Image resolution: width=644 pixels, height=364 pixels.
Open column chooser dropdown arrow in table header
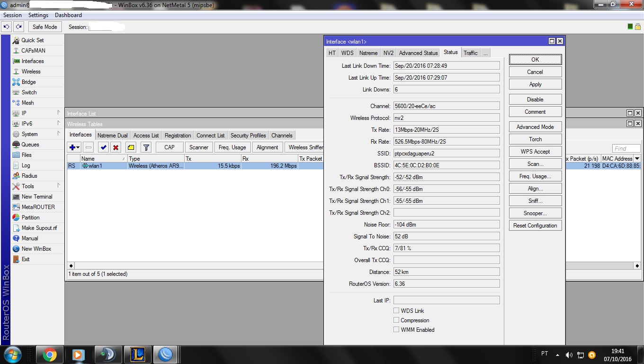637,159
